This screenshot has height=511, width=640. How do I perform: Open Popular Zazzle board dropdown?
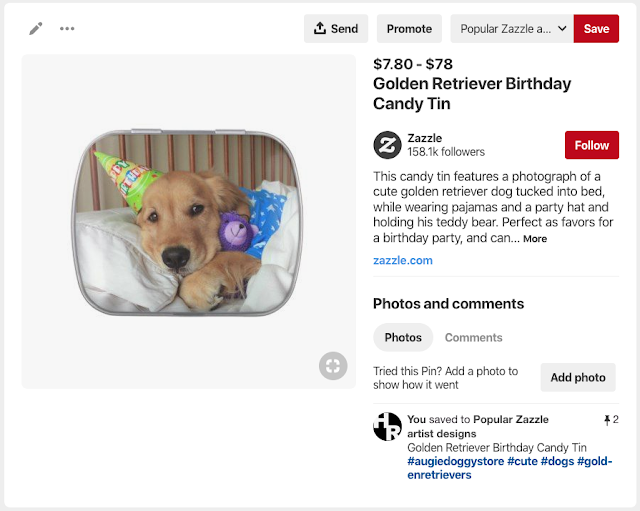click(x=512, y=29)
